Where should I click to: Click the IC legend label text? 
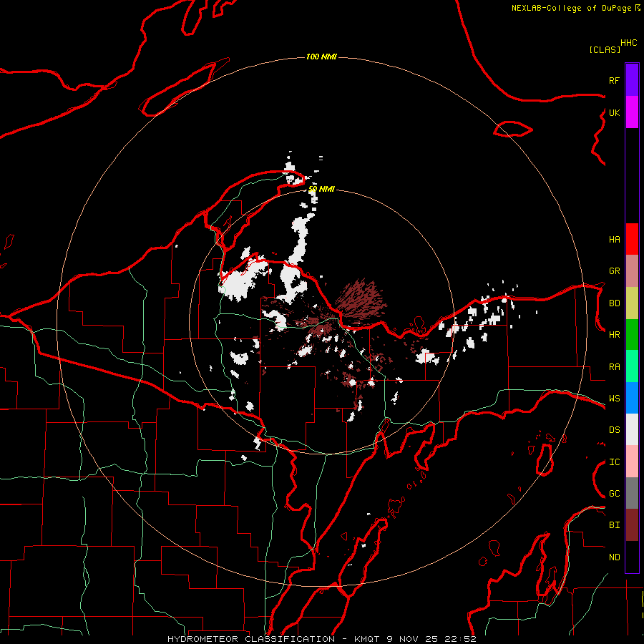tap(614, 462)
